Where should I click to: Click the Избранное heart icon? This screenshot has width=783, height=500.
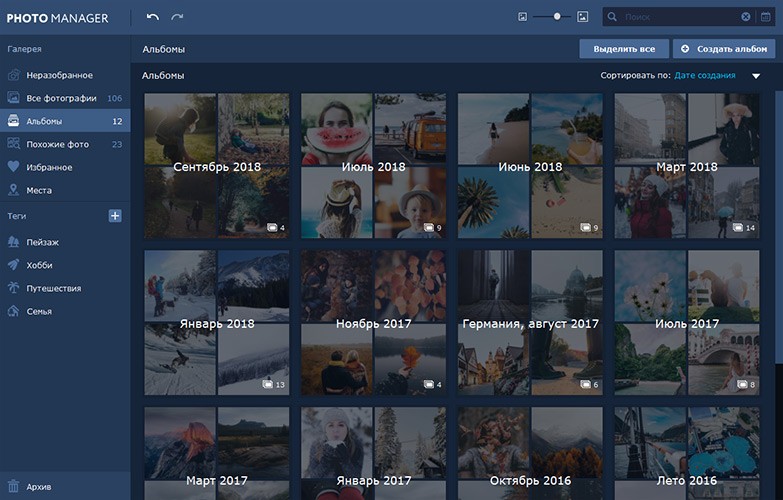(x=13, y=166)
